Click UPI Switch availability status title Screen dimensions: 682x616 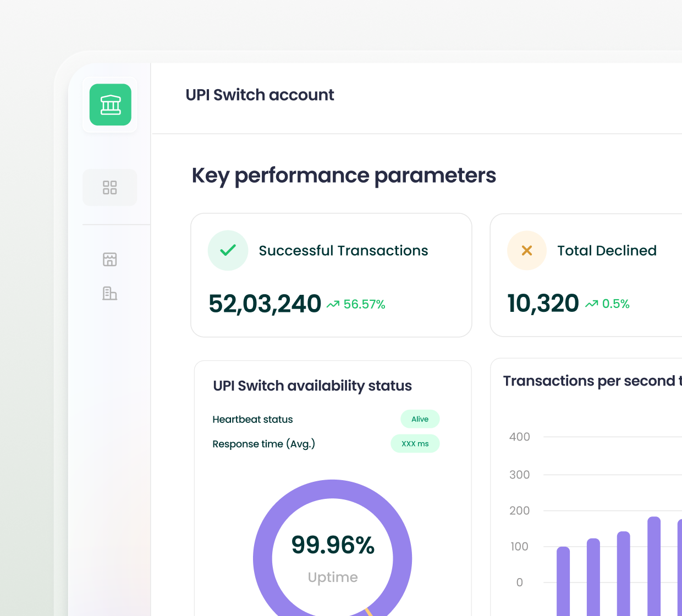(x=312, y=386)
